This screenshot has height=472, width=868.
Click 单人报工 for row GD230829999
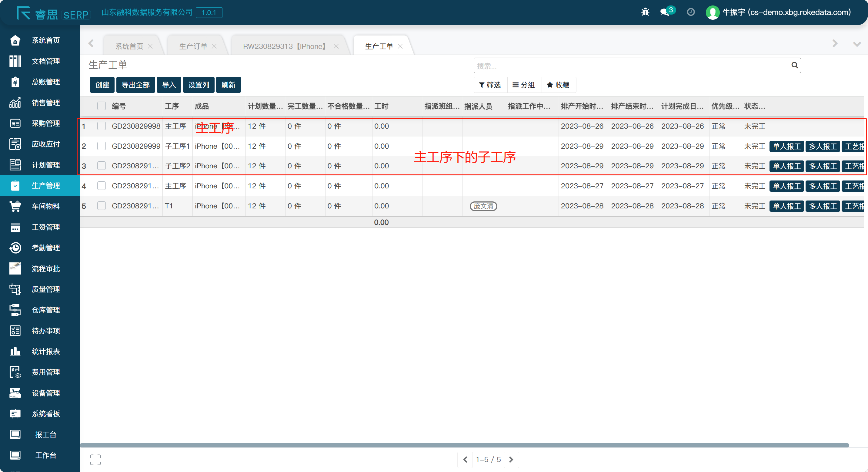(786, 146)
